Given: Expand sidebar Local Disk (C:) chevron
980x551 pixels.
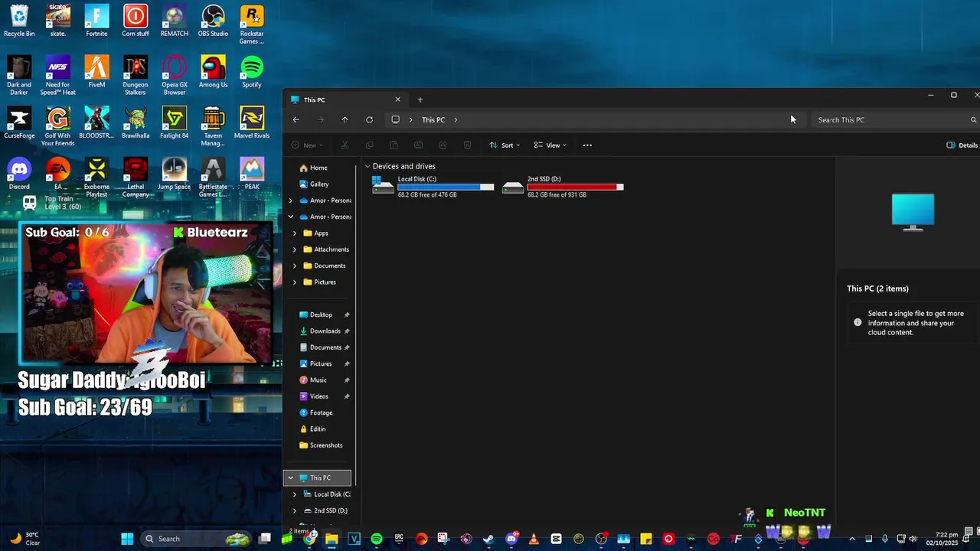Looking at the screenshot, I should pos(295,494).
